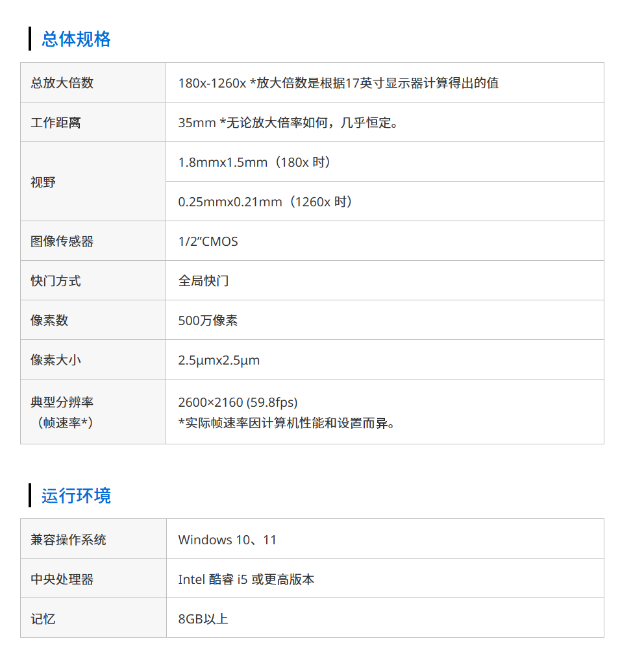
Task: Click the *实际帧速率因计算机性能和设置而异 note
Action: (x=286, y=423)
